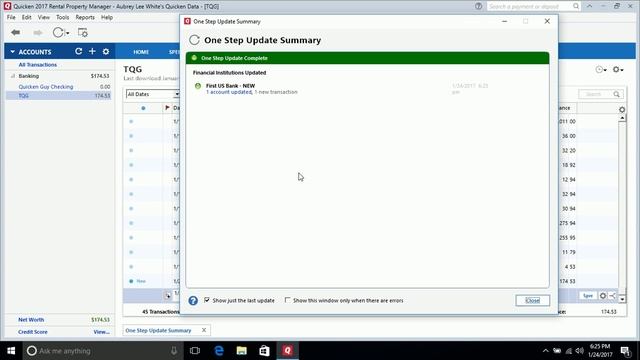Select the One Step Update Summary bottom tab
The width and height of the screenshot is (640, 360).
coord(158,330)
